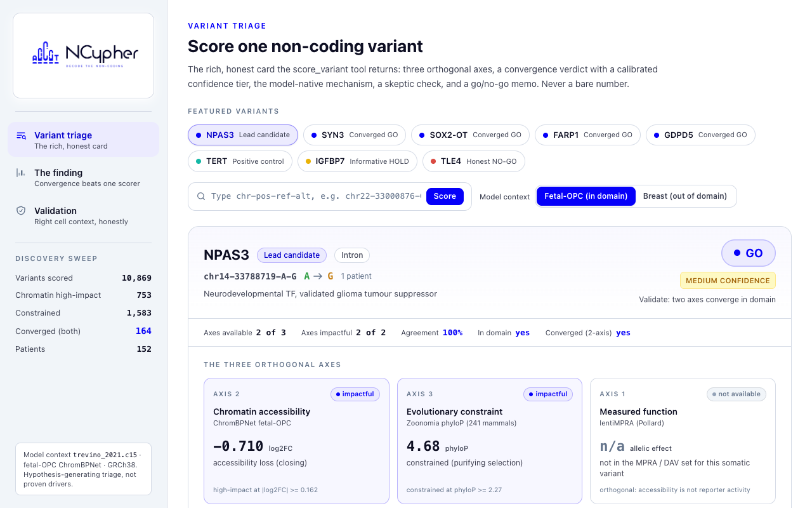Switch model context to Breast (out of domain)

[685, 196]
